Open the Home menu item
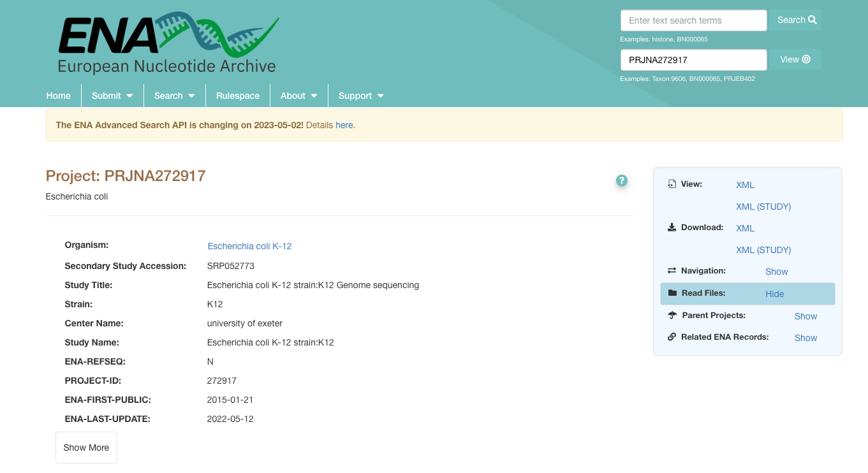Image resolution: width=868 pixels, height=473 pixels. point(59,96)
